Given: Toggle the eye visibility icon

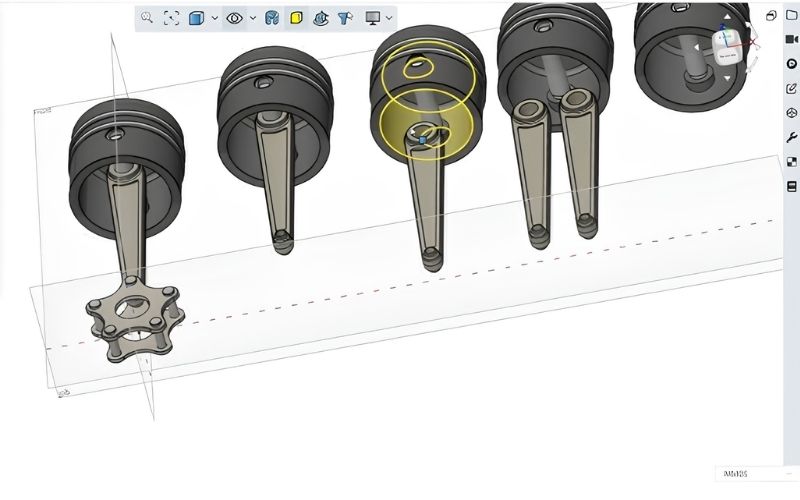Looking at the screenshot, I should (234, 18).
